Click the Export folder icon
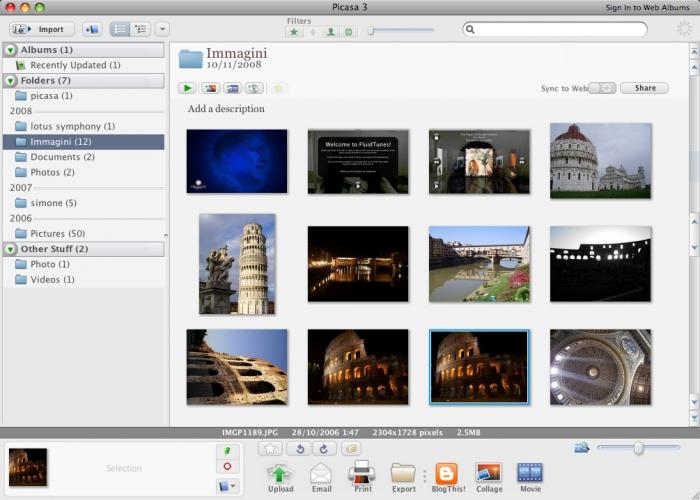 [x=403, y=473]
